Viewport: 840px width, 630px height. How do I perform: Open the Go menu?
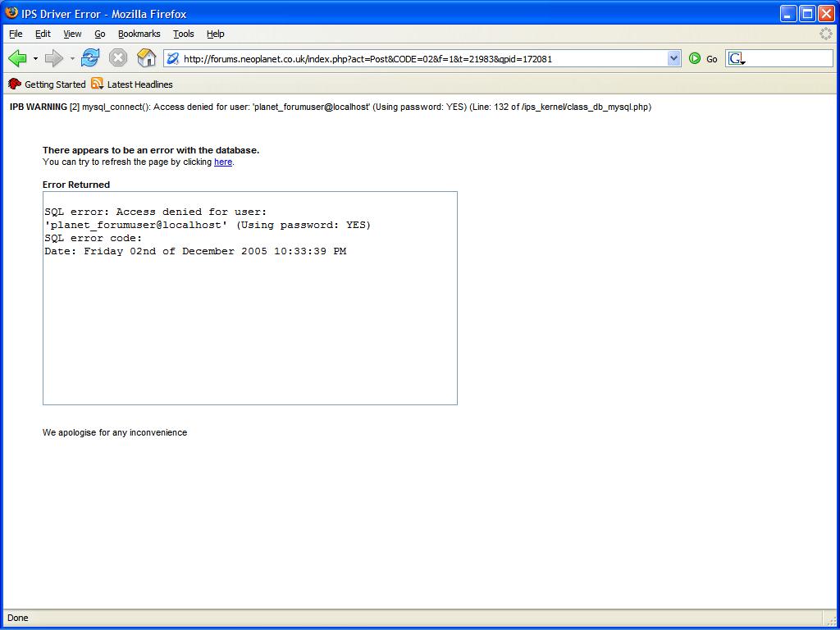point(99,34)
